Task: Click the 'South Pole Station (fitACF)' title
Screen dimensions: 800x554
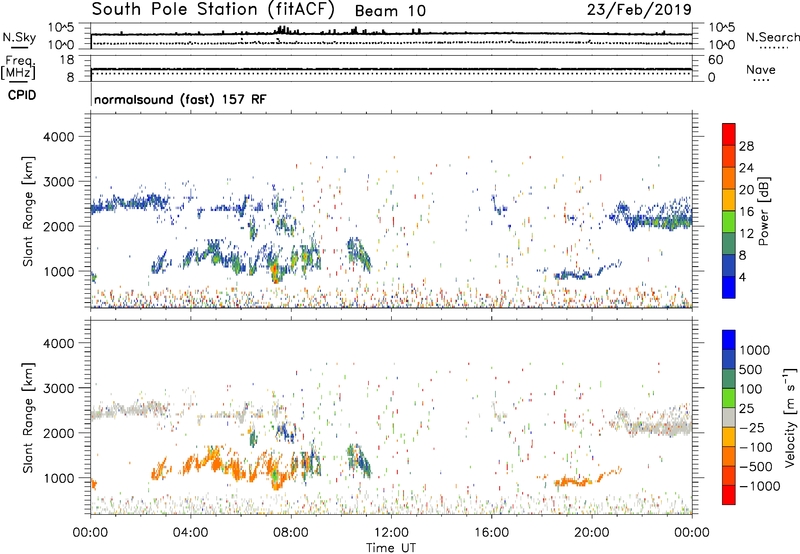Action: 213,10
